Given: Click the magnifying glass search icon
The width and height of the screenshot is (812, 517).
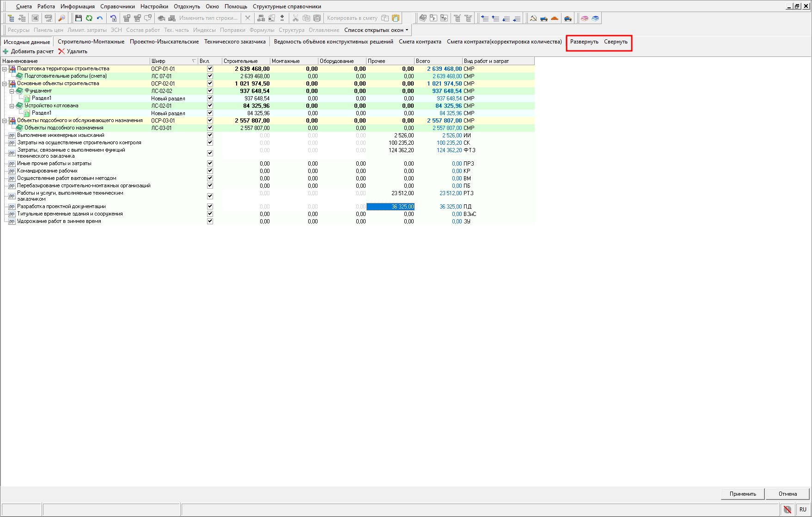Looking at the screenshot, I should (61, 18).
